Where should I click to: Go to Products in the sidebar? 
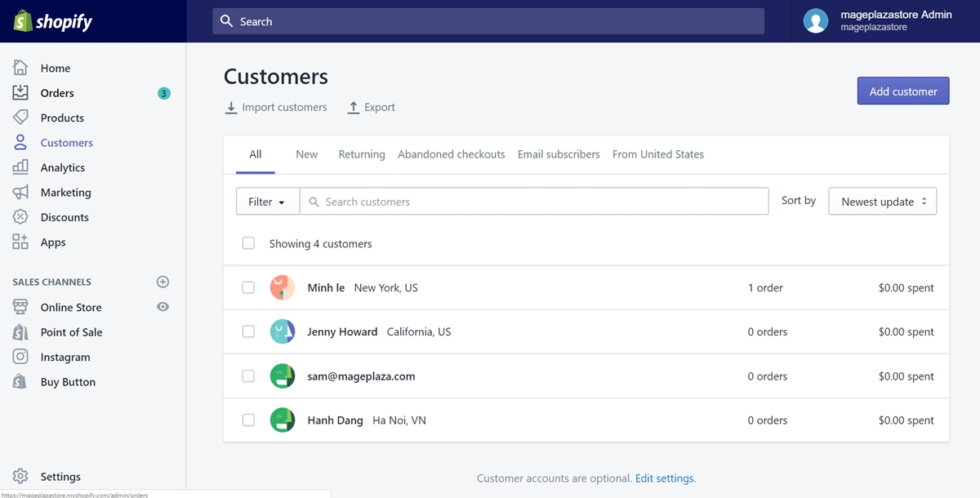[x=62, y=118]
